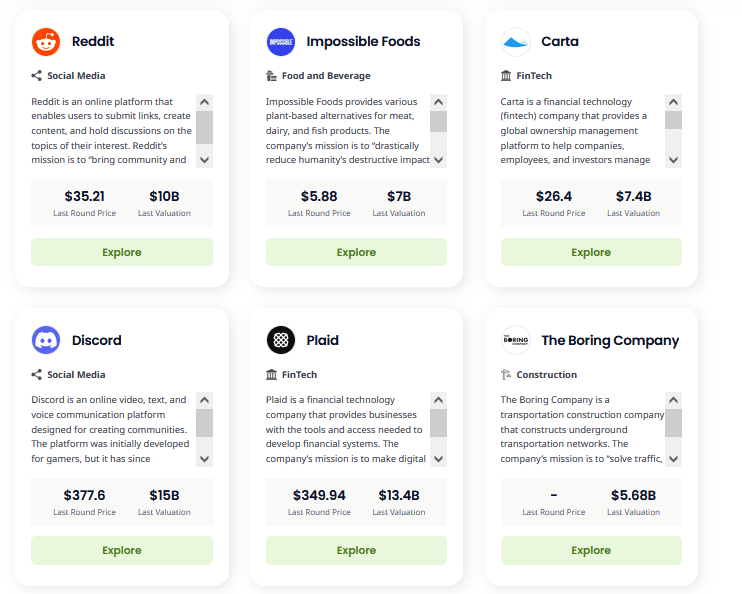This screenshot has width=742, height=594.
Task: Click the down arrow in Reddit's description scrollbar
Action: coord(204,160)
